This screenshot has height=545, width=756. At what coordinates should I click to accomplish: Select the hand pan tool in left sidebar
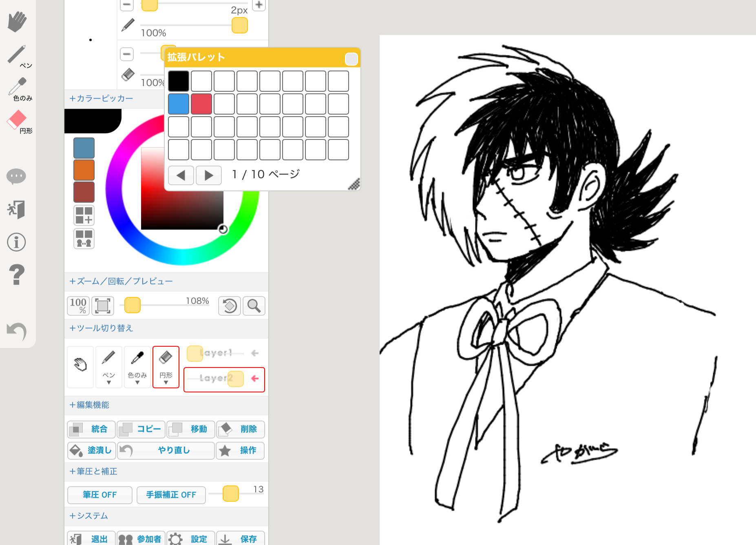tap(17, 22)
